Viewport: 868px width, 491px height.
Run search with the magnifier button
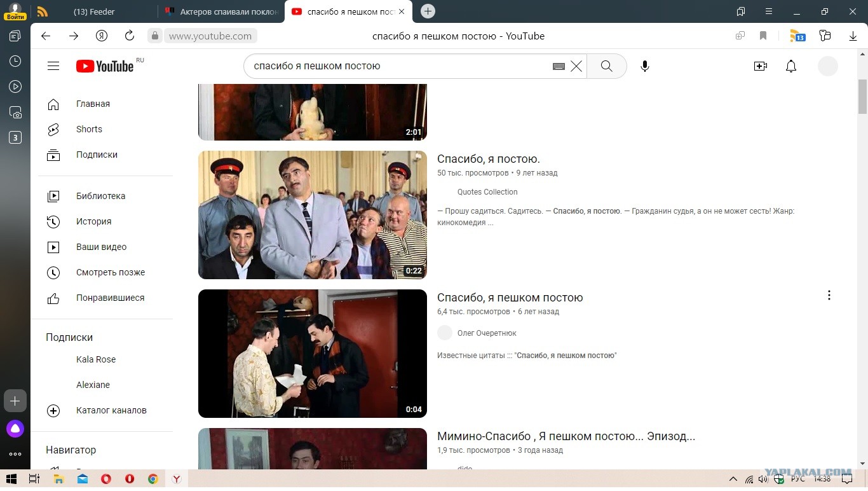607,66
